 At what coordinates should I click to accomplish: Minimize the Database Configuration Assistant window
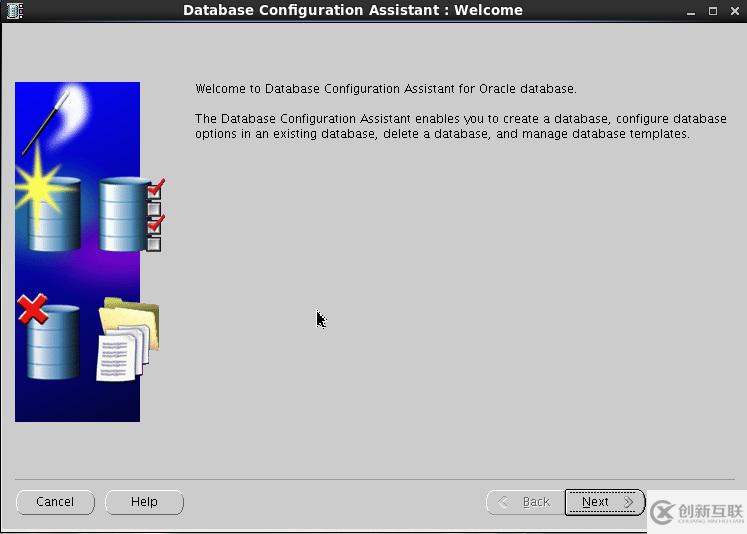click(x=691, y=11)
